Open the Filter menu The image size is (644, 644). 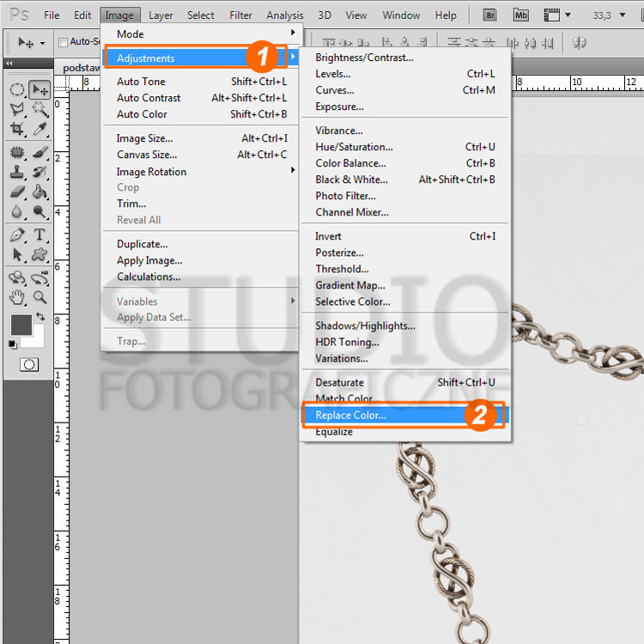(x=240, y=15)
